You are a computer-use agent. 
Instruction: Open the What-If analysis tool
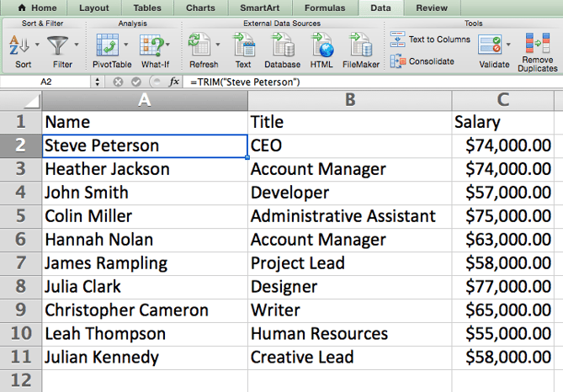point(151,45)
